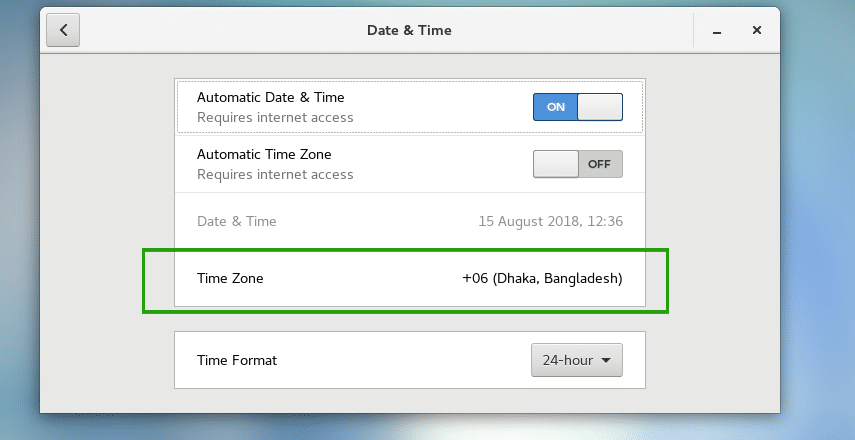Click 'Requires internet access' under Automatic Date & Time
855x440 pixels.
pos(275,117)
